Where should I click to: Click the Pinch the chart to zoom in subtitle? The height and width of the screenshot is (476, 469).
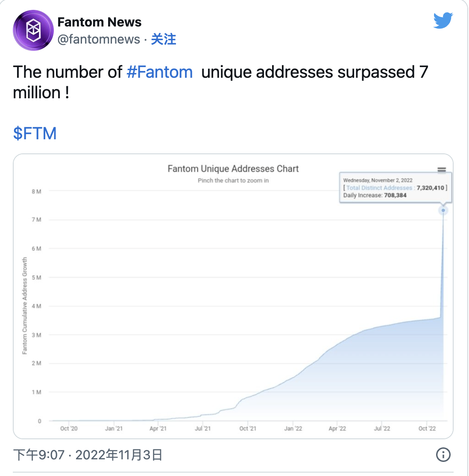[x=233, y=181]
